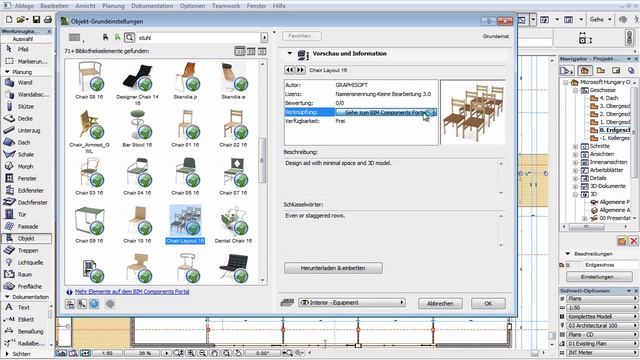Collapse the Planung toolbox group
The width and height of the screenshot is (640, 360).
[x=7, y=72]
